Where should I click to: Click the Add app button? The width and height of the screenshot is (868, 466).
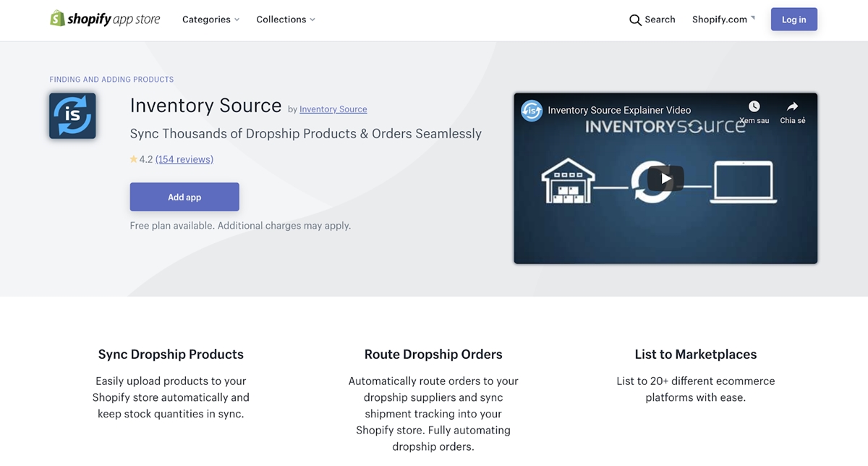(184, 197)
